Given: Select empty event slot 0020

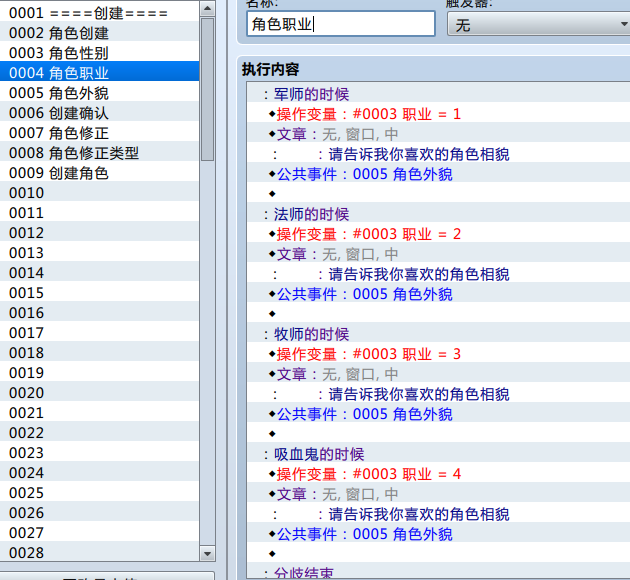Looking at the screenshot, I should [99, 393].
